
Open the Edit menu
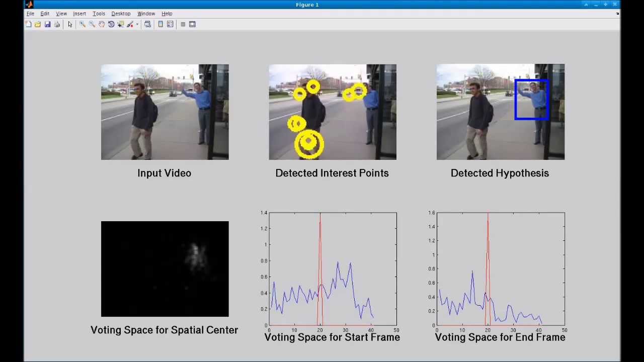click(45, 14)
